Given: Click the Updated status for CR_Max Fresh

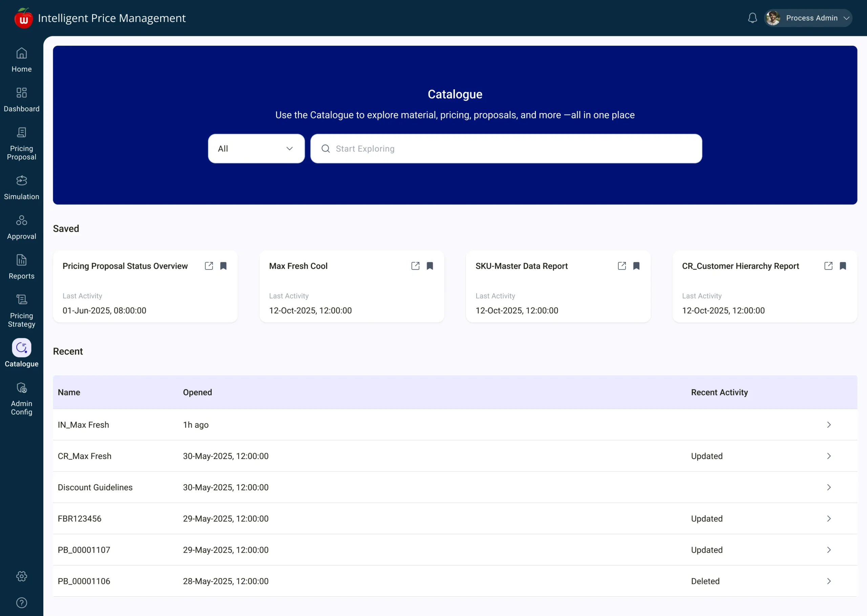Looking at the screenshot, I should 706,456.
